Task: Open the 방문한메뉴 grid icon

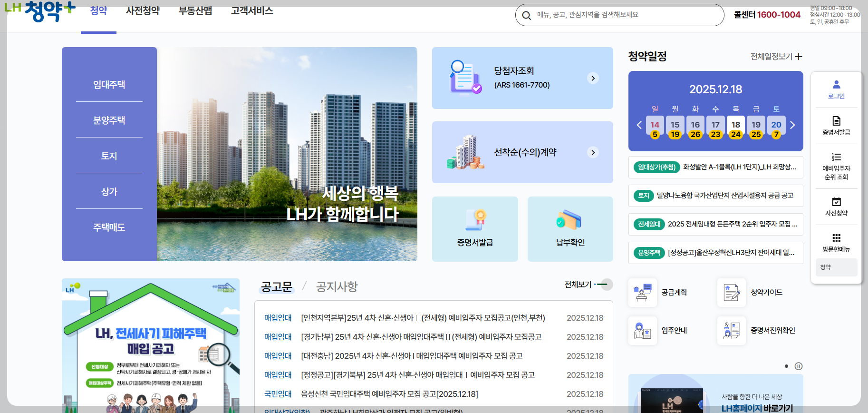Action: (836, 238)
